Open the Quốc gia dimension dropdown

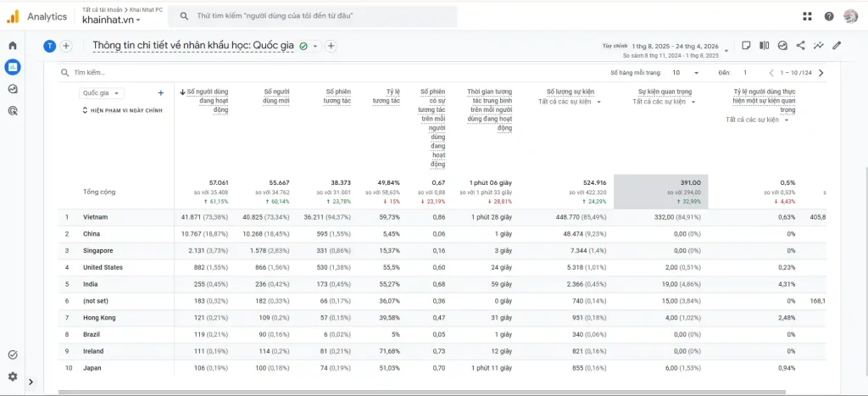pyautogui.click(x=102, y=93)
